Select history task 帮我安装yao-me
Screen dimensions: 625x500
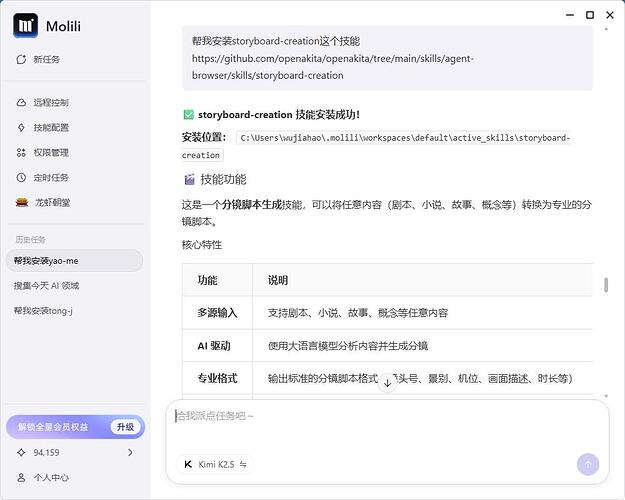pos(74,261)
